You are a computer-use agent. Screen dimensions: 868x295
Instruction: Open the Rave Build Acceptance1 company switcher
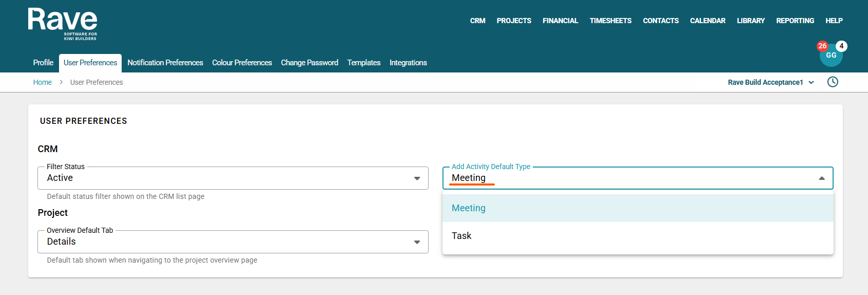click(x=770, y=82)
